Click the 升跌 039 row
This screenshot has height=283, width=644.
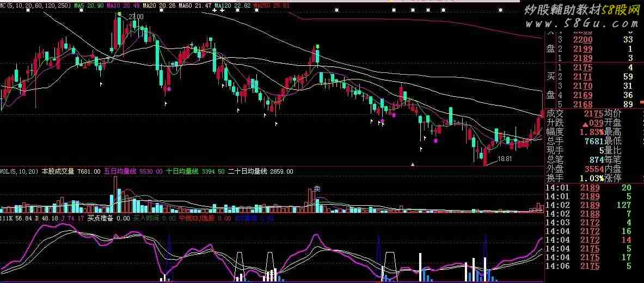574,123
